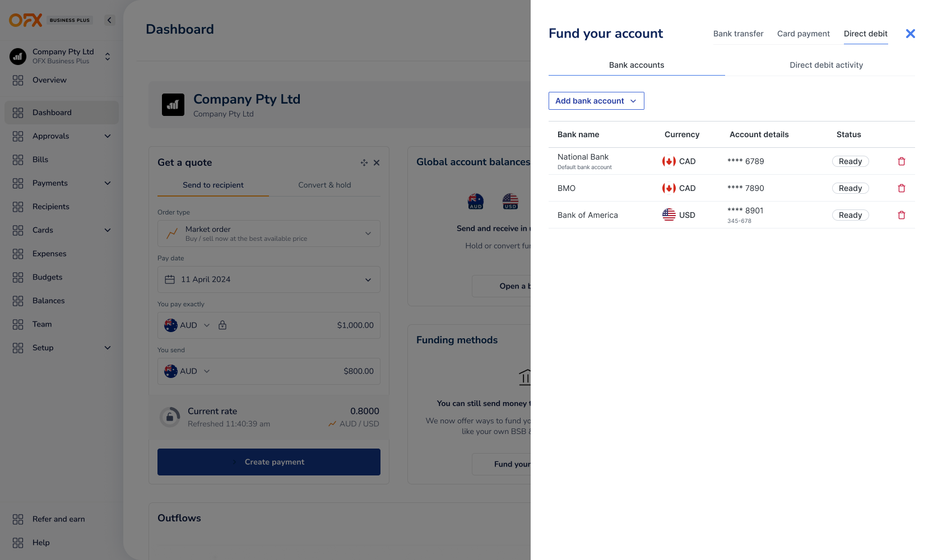Collapse the sidebar with the chevron button
Screen dimensions: 933x560
pyautogui.click(x=110, y=20)
